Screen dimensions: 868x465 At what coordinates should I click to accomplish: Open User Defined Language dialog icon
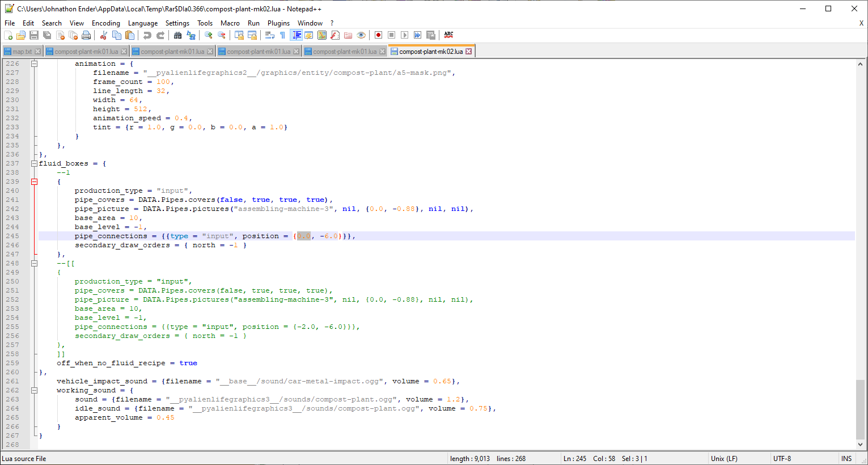click(x=309, y=35)
